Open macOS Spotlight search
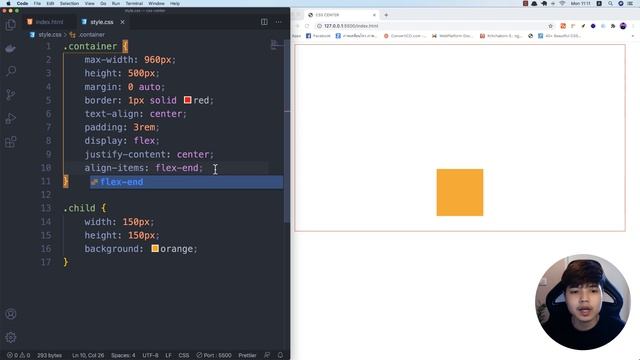This screenshot has height=360, width=640. tap(610, 3)
